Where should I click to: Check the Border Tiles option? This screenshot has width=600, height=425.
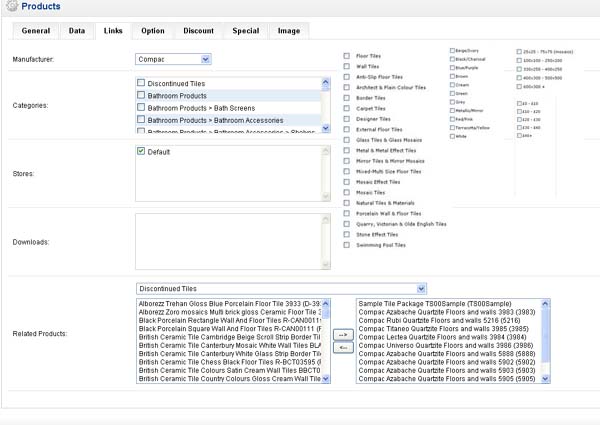[x=346, y=98]
